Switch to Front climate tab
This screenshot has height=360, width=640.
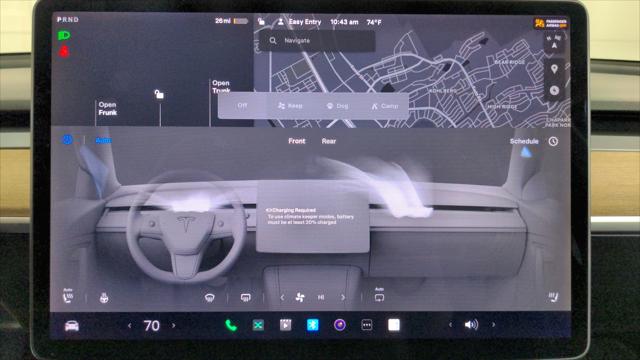297,141
